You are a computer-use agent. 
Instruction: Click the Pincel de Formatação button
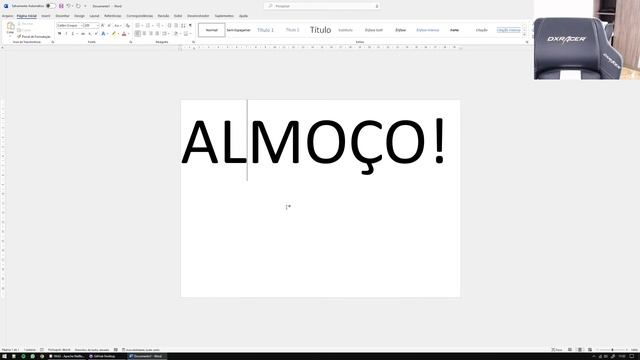tap(34, 37)
